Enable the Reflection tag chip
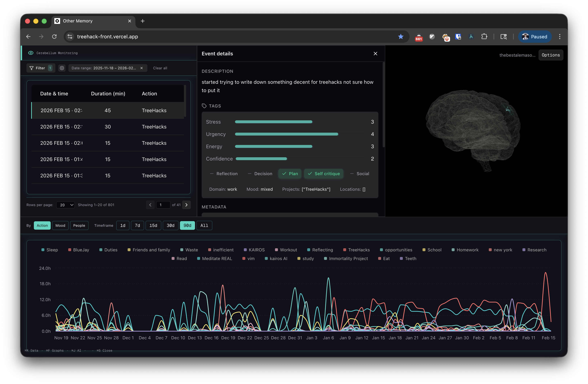The height and width of the screenshot is (384, 588). (224, 174)
